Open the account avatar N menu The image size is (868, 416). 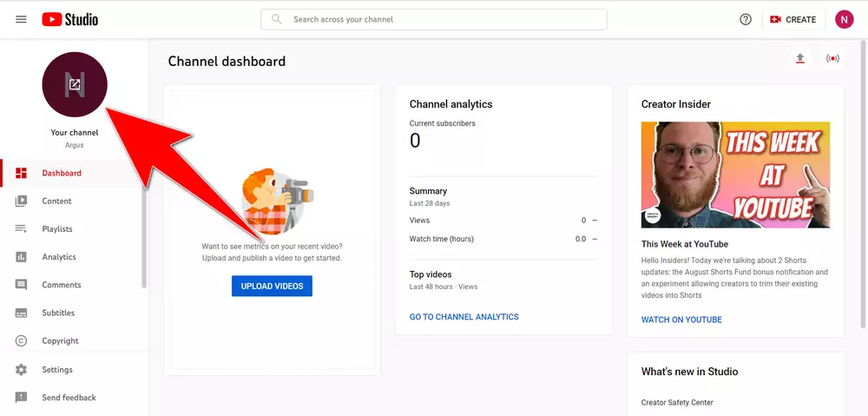point(845,19)
